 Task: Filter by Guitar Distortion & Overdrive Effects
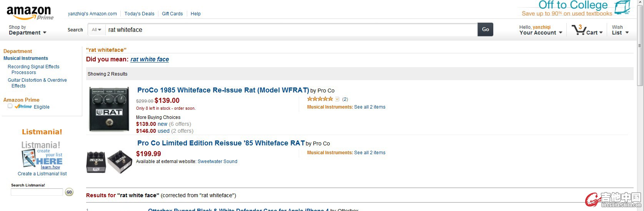tap(37, 83)
